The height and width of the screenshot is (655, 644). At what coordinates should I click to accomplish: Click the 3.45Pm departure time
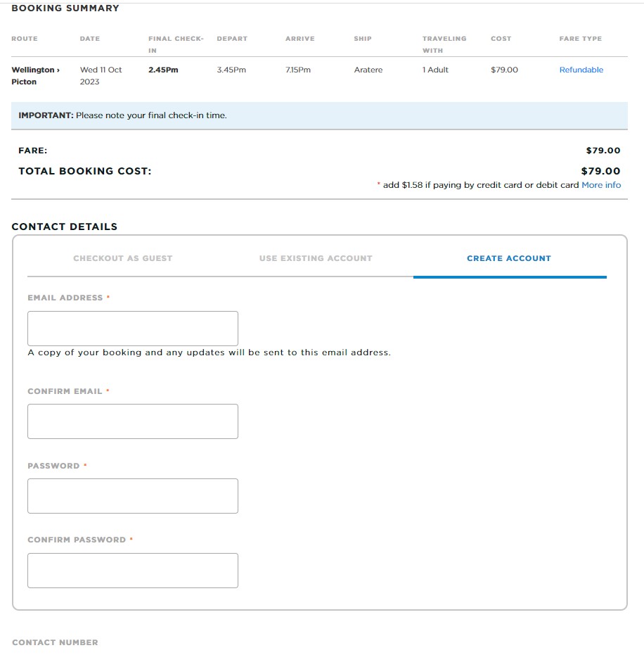pyautogui.click(x=231, y=70)
